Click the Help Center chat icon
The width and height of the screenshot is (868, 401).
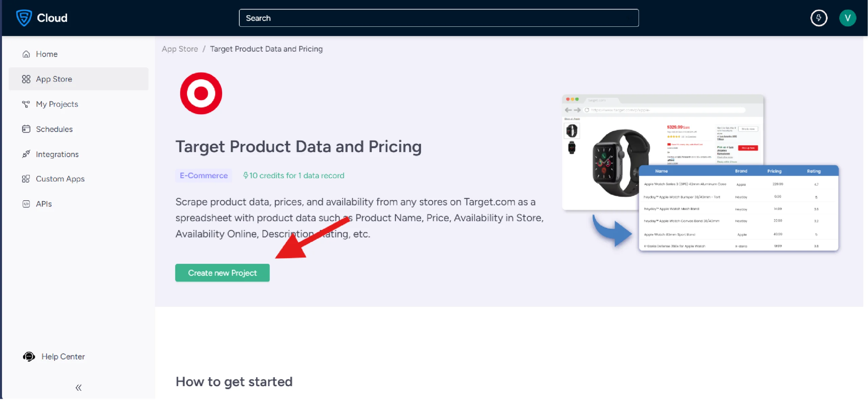click(29, 357)
